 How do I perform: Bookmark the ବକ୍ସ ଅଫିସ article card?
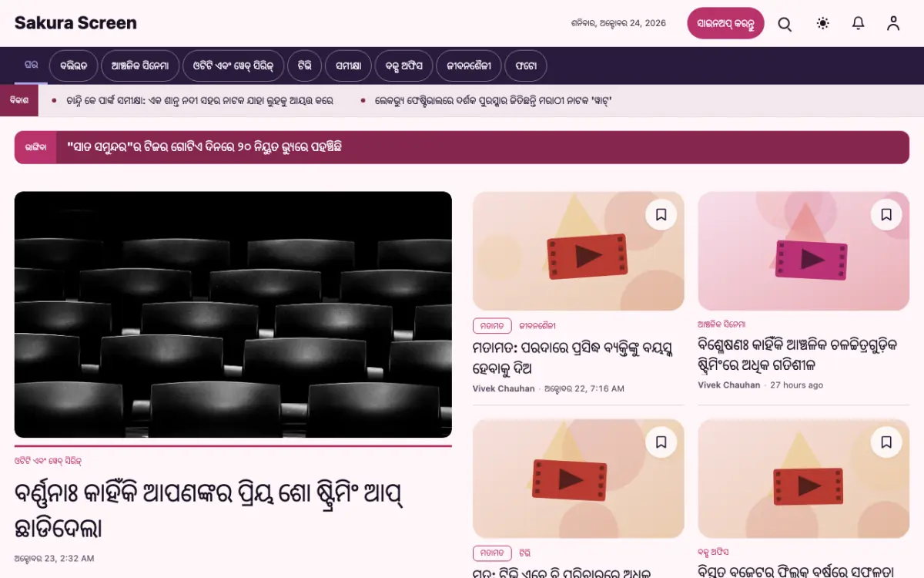click(x=886, y=442)
